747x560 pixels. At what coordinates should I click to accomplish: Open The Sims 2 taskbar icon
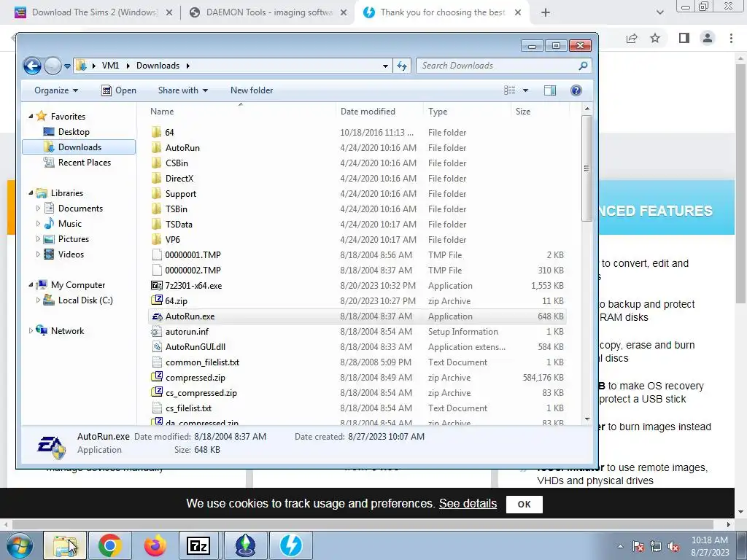[245, 545]
